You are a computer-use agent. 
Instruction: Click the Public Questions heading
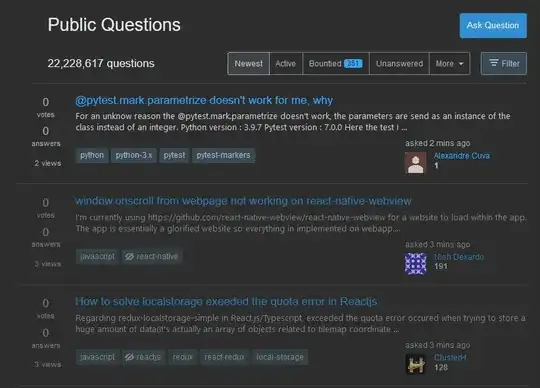tap(114, 25)
